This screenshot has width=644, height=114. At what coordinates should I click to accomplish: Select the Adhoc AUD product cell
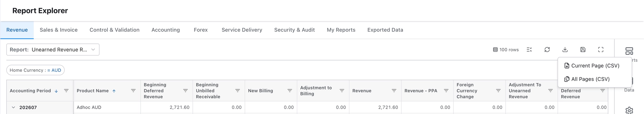point(107,107)
